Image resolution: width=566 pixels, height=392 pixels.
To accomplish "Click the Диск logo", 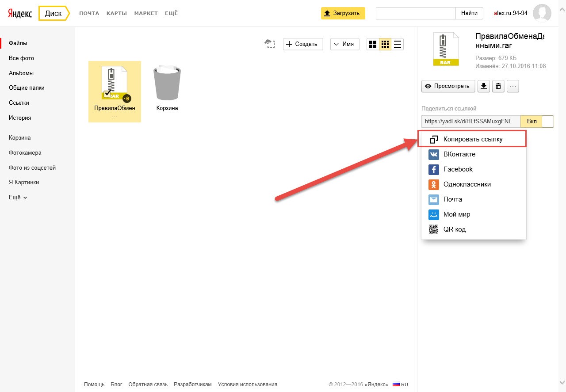I will pos(54,13).
